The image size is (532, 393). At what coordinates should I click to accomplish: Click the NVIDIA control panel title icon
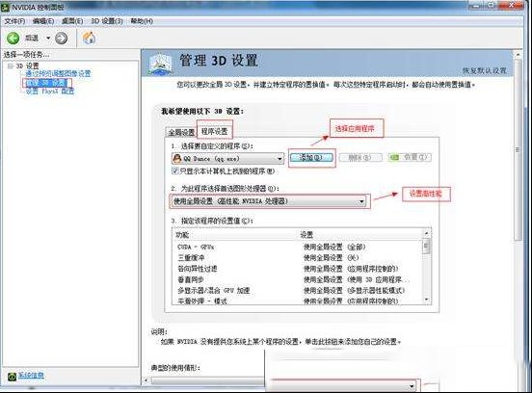pyautogui.click(x=6, y=7)
